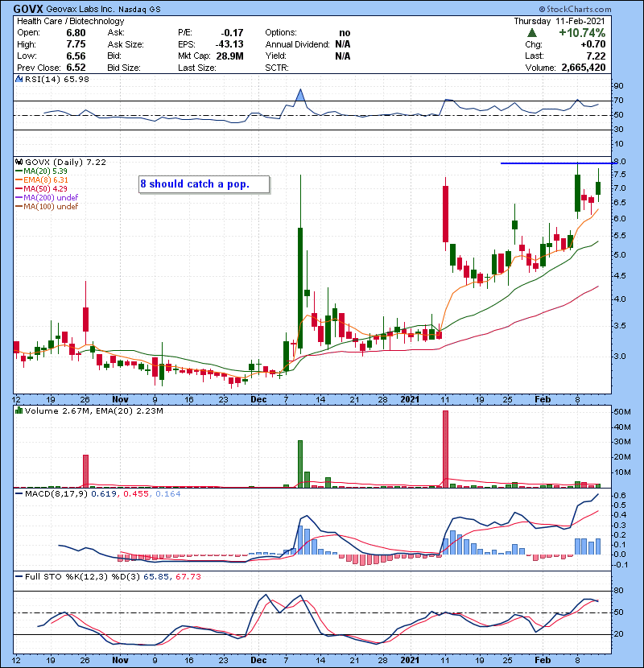Select the Open value 6.80
Screen dimensions: 644x668
tap(76, 33)
